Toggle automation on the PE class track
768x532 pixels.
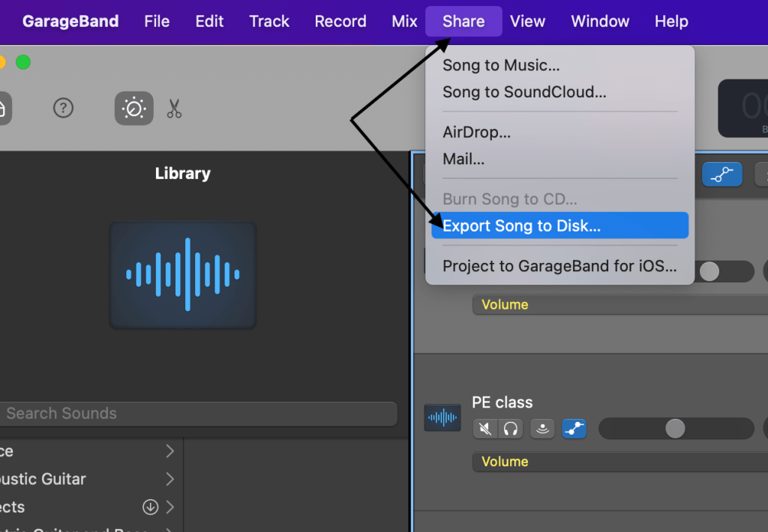(574, 429)
